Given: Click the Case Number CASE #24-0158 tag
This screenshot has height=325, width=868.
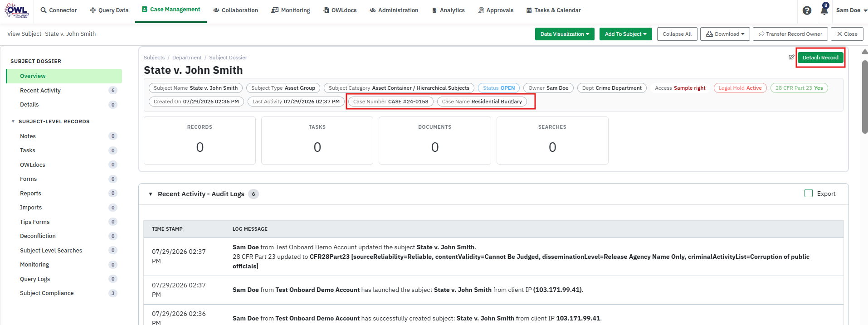Looking at the screenshot, I should (x=390, y=102).
